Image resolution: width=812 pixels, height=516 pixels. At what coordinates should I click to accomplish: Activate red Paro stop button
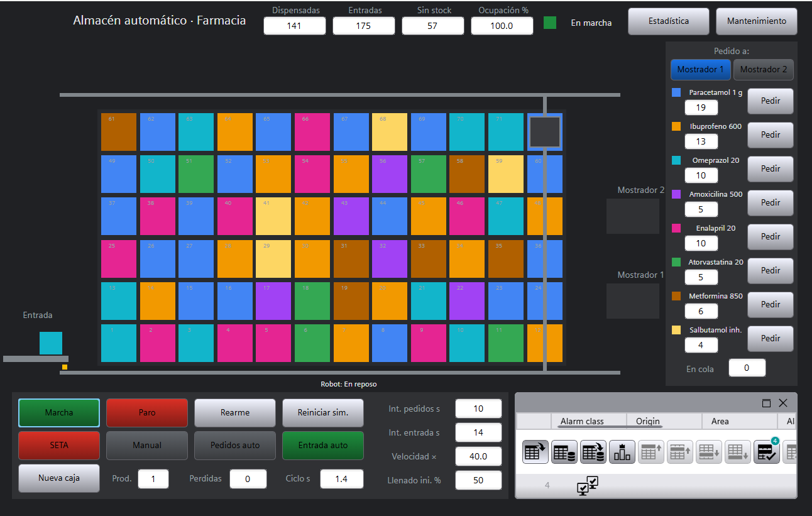[x=147, y=413]
